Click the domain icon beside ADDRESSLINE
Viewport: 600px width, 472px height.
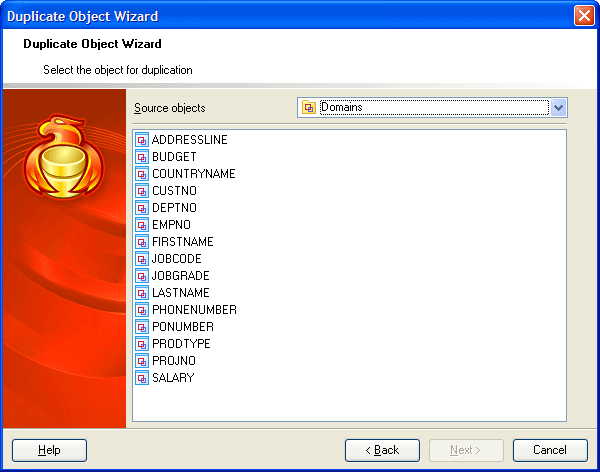pyautogui.click(x=142, y=140)
